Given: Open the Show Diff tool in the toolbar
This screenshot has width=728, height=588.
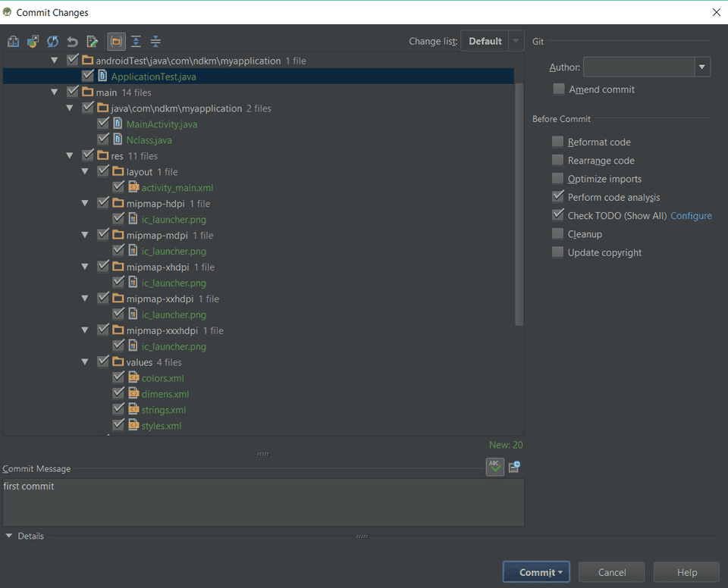Looking at the screenshot, I should click(x=13, y=41).
